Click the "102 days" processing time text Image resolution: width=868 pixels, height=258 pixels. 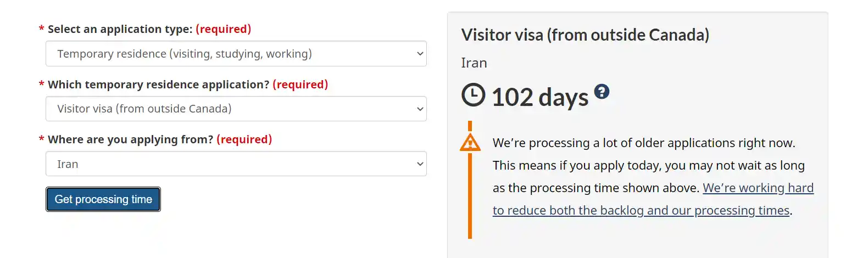(x=539, y=98)
